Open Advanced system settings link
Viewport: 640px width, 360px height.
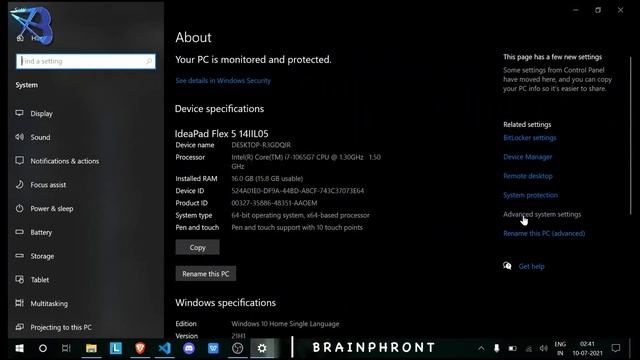[x=542, y=214]
